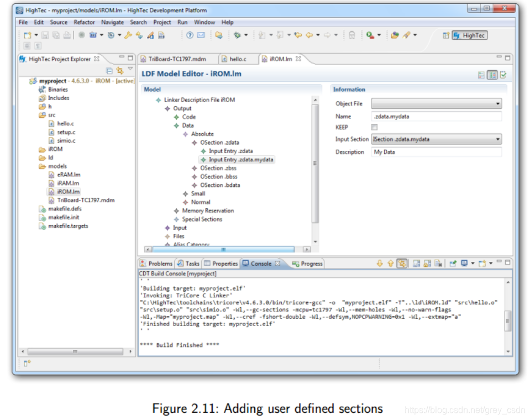Image resolution: width=530 pixels, height=420 pixels.
Task: Click the list layout icon in LDF editor
Action: [481, 75]
